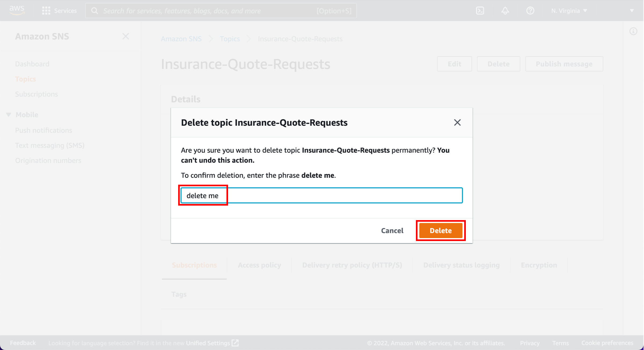
Task: Close the Delete topic dialog
Action: [457, 122]
